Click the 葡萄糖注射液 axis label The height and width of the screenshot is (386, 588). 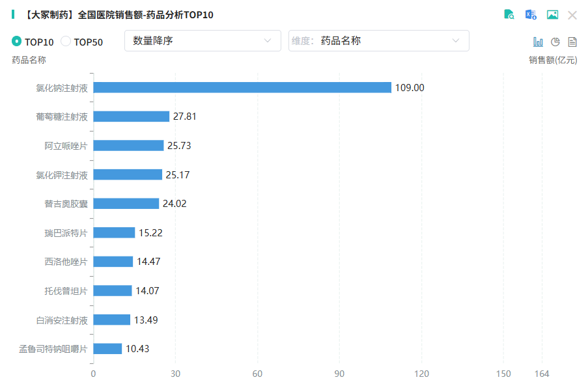click(62, 117)
